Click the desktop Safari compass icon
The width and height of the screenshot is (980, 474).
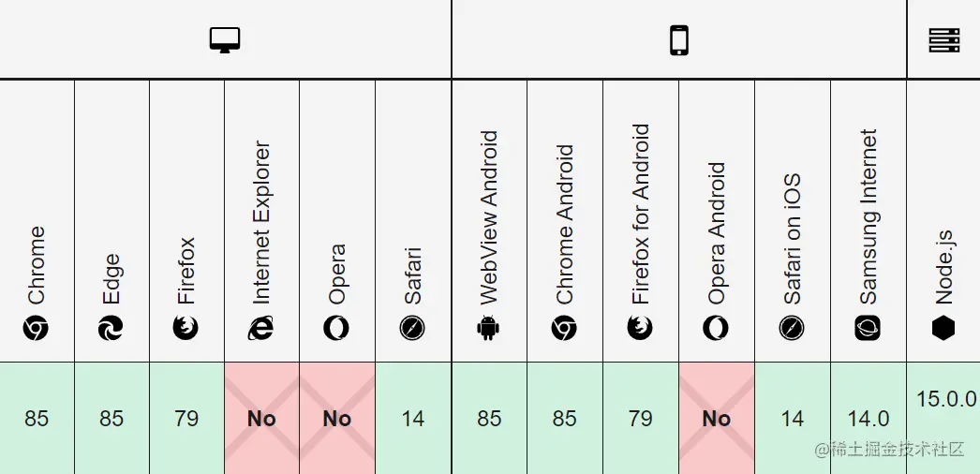click(412, 328)
